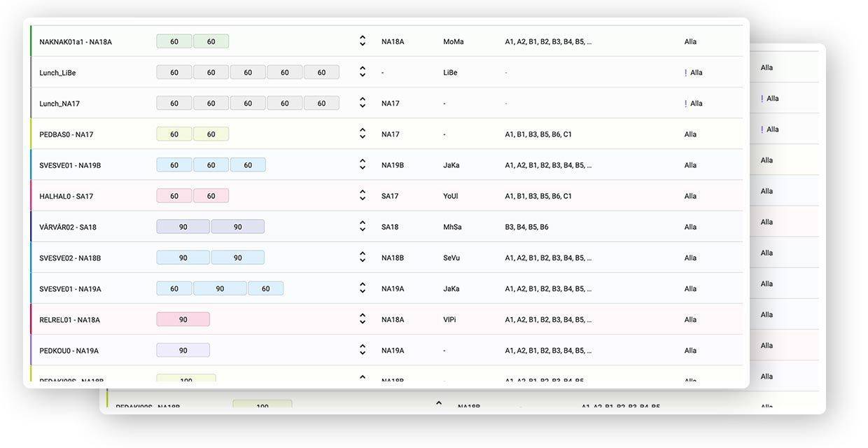Click the chevron arrows in RELREL01 - NA18A row
Viewport: 868px width, 448px height.
[x=363, y=319]
